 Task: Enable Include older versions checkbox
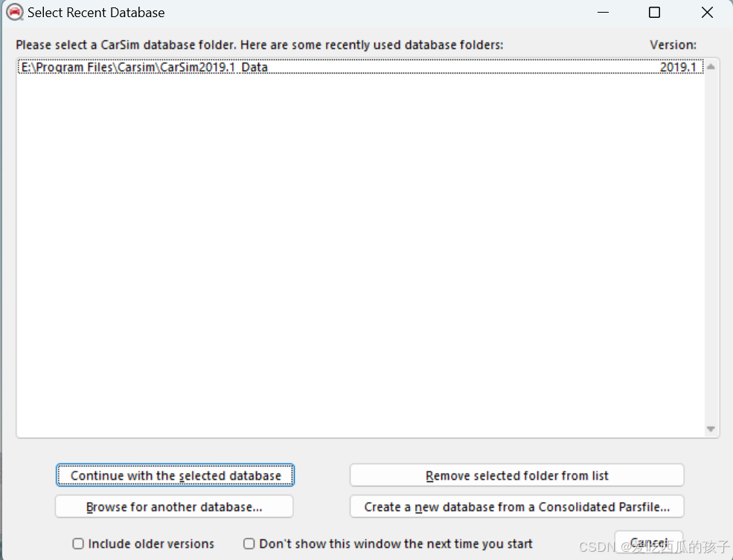click(78, 544)
